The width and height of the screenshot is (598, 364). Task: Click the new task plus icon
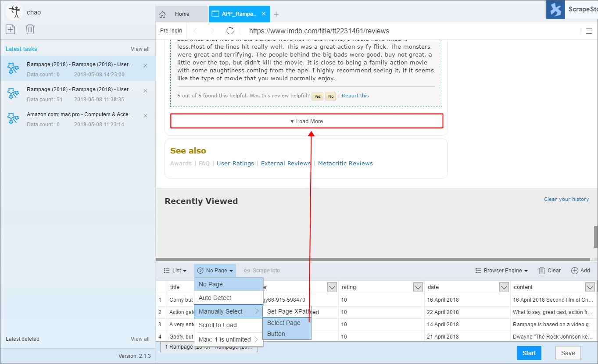pyautogui.click(x=10, y=29)
